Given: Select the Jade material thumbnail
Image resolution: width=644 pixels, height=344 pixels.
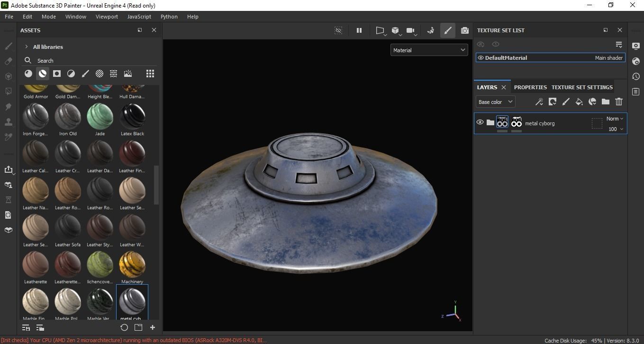Looking at the screenshot, I should pos(100,120).
